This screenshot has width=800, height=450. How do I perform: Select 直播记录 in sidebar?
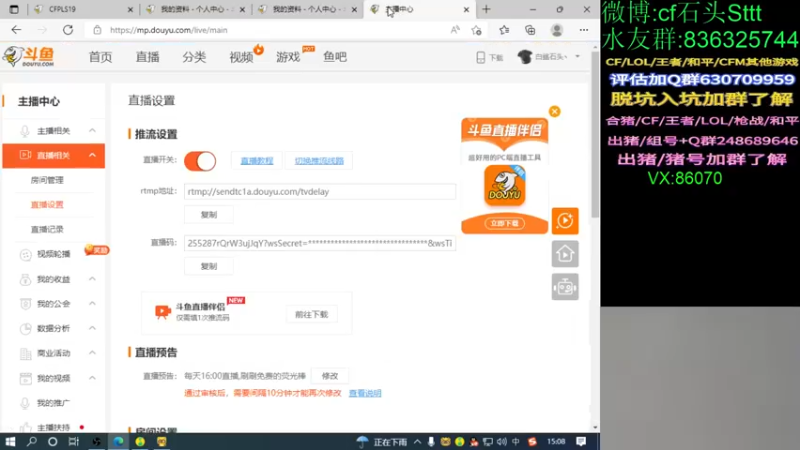(x=47, y=230)
